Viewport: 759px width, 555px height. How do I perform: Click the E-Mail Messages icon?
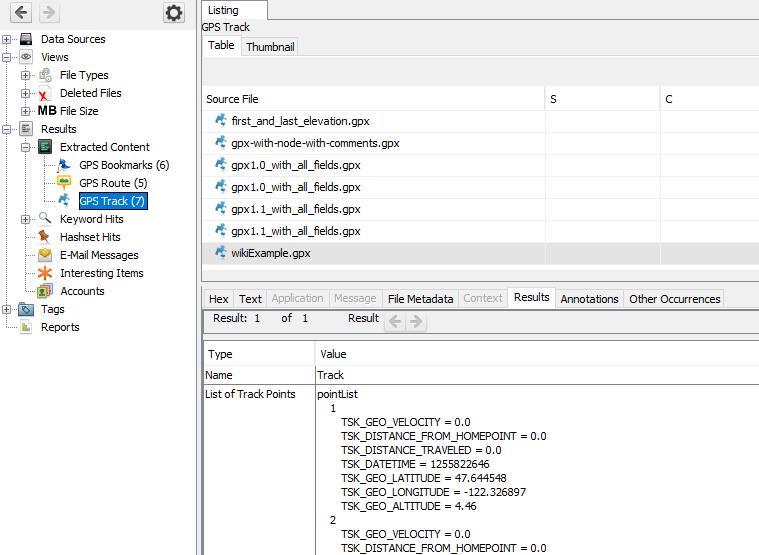pos(45,255)
